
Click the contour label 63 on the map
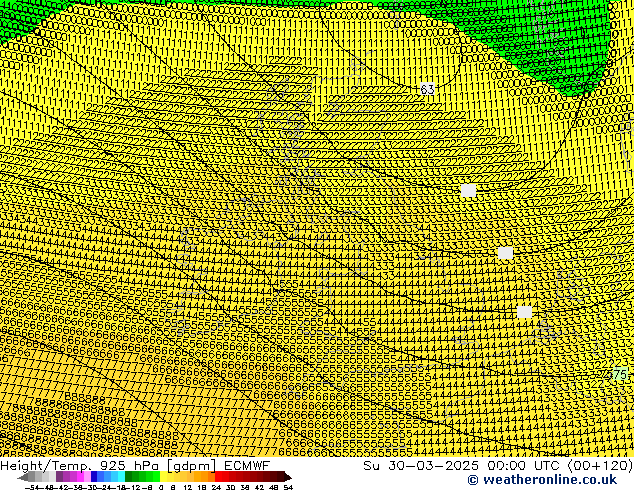pyautogui.click(x=427, y=89)
